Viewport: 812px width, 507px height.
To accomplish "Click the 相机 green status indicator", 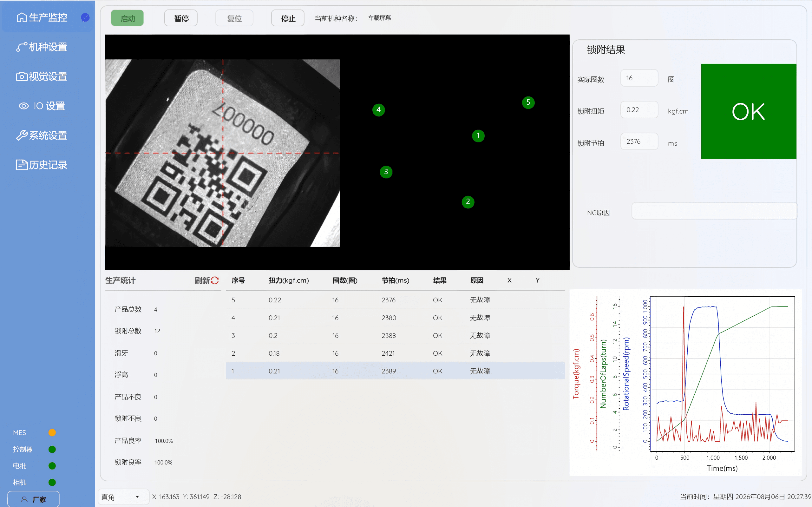I will point(52,483).
